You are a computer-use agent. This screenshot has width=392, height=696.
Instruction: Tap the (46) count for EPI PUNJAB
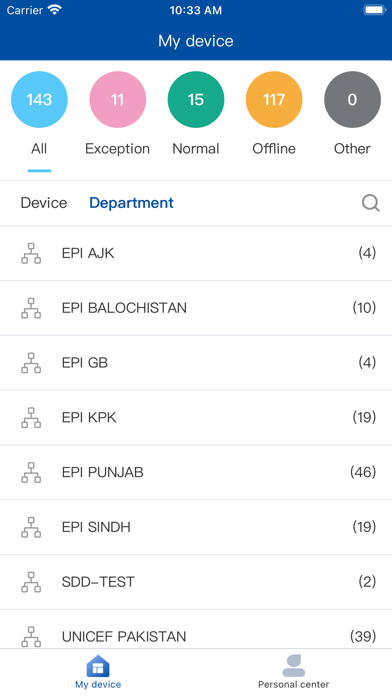point(363,472)
